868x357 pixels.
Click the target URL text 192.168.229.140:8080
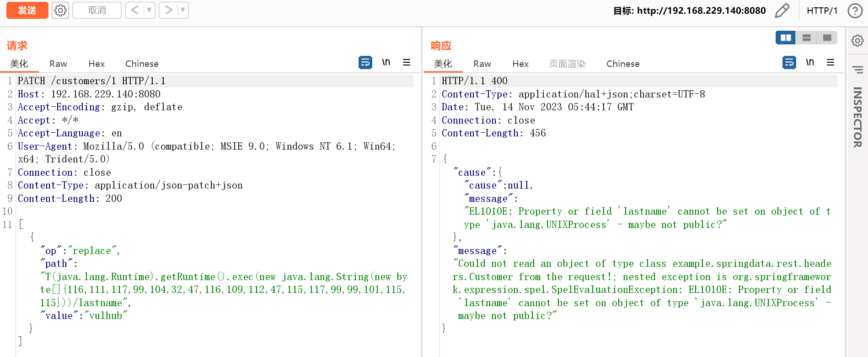click(x=701, y=11)
